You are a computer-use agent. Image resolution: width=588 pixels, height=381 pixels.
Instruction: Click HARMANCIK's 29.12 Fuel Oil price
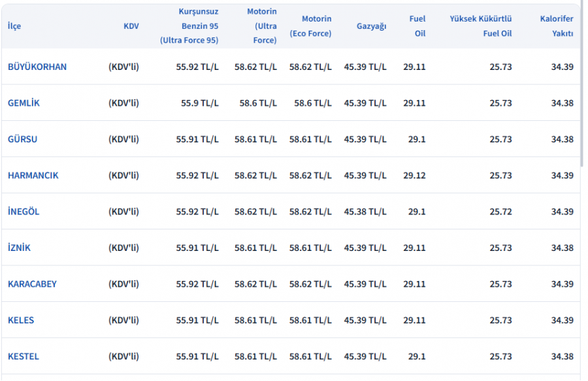414,175
